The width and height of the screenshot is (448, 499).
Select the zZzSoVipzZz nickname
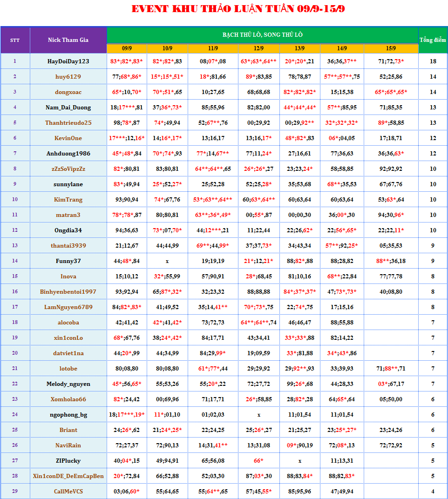click(x=68, y=169)
